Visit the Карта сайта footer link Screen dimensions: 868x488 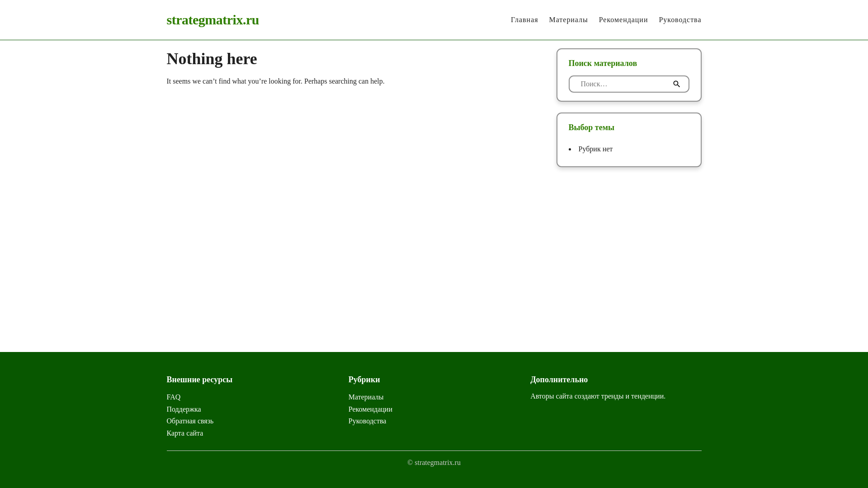click(x=185, y=433)
